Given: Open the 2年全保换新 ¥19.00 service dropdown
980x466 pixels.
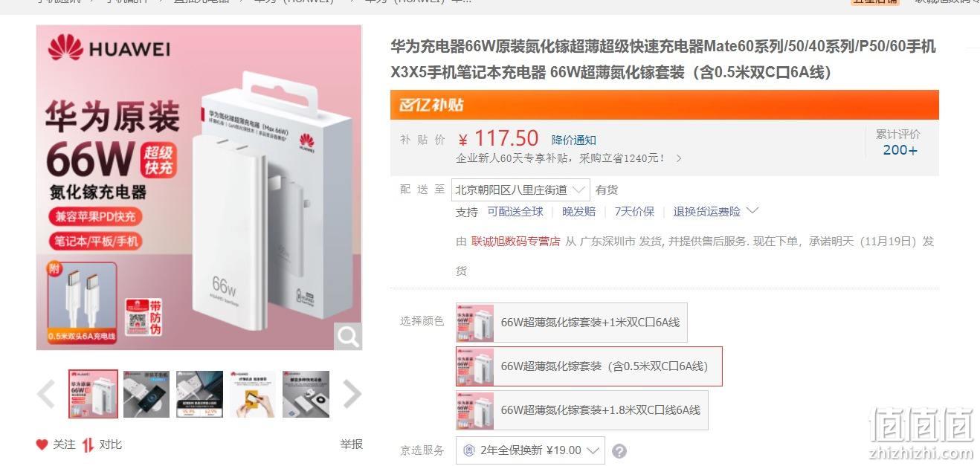Looking at the screenshot, I should point(530,450).
